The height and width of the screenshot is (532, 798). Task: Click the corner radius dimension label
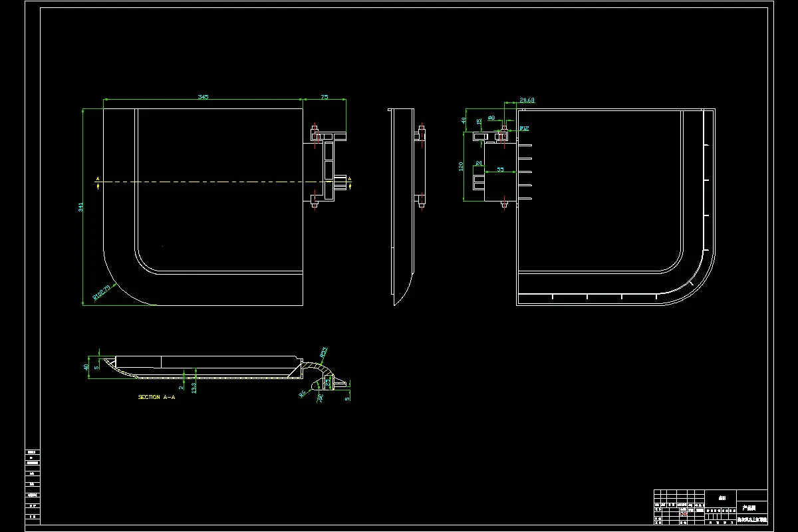102,292
